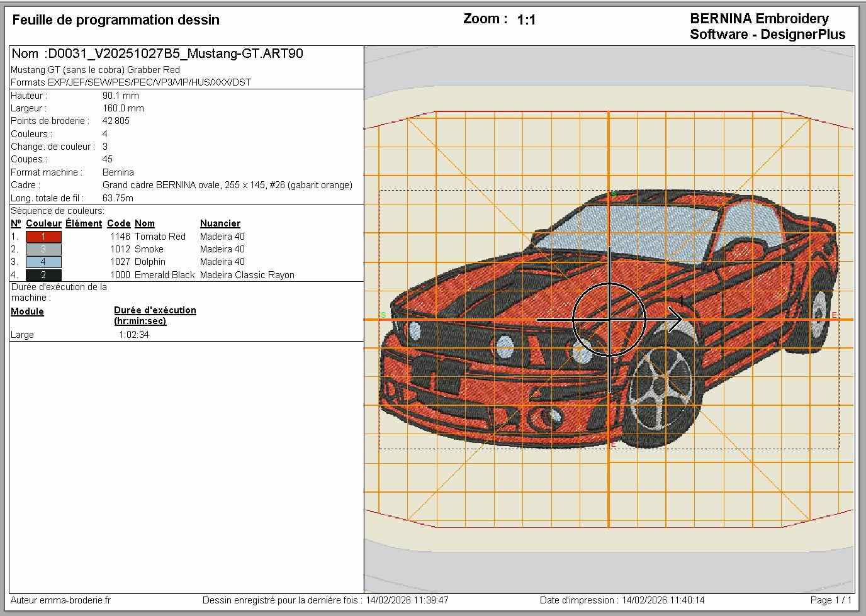Screen dimensions: 866x616
Task: Click the Grand cadre BERNINA ovale hoop text
Action: click(227, 185)
